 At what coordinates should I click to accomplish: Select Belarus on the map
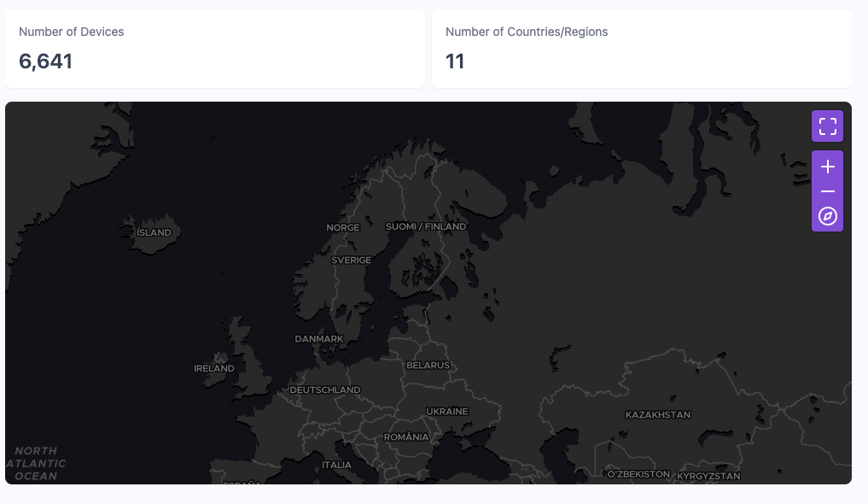[x=428, y=365]
